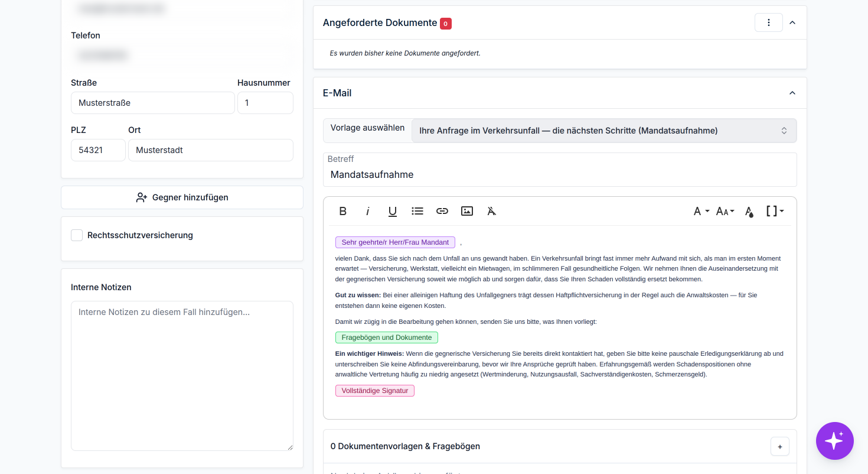This screenshot has height=474, width=868.
Task: Insert a hyperlink in the email
Action: [442, 211]
